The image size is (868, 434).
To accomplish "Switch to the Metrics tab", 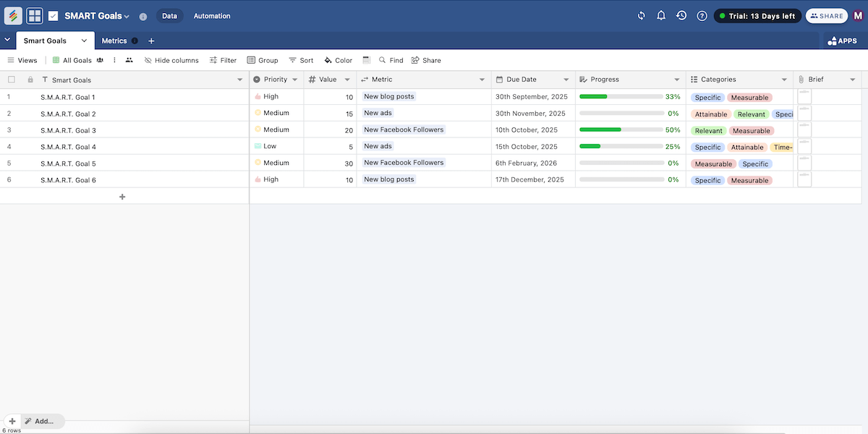I will [x=114, y=41].
